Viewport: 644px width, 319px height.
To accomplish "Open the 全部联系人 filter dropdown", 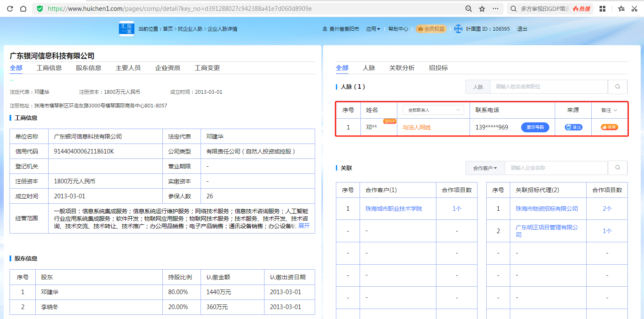I will 433,110.
